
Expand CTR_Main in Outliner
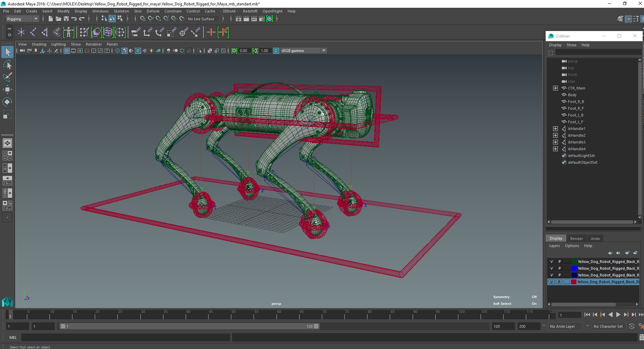[x=555, y=88]
